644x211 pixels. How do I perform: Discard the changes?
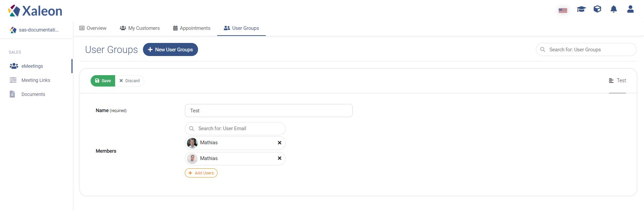[x=130, y=81]
